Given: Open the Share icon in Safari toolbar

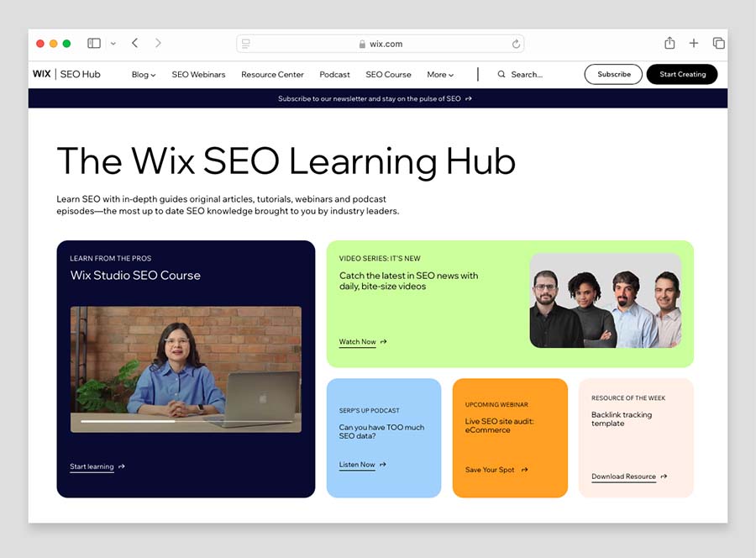Looking at the screenshot, I should 669,43.
